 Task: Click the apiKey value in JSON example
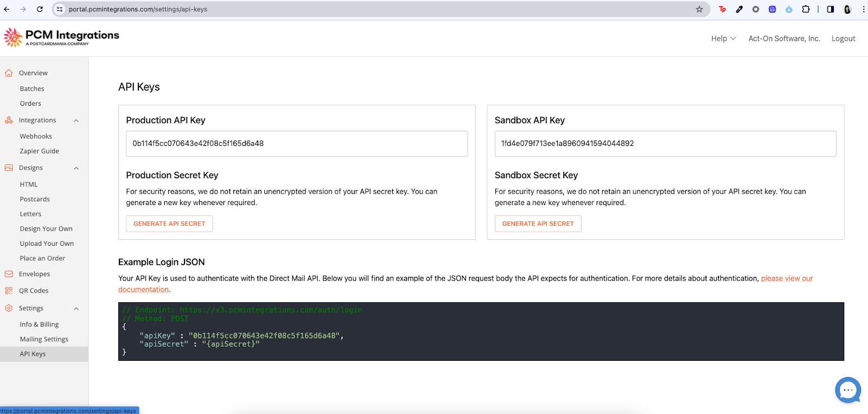(266, 336)
